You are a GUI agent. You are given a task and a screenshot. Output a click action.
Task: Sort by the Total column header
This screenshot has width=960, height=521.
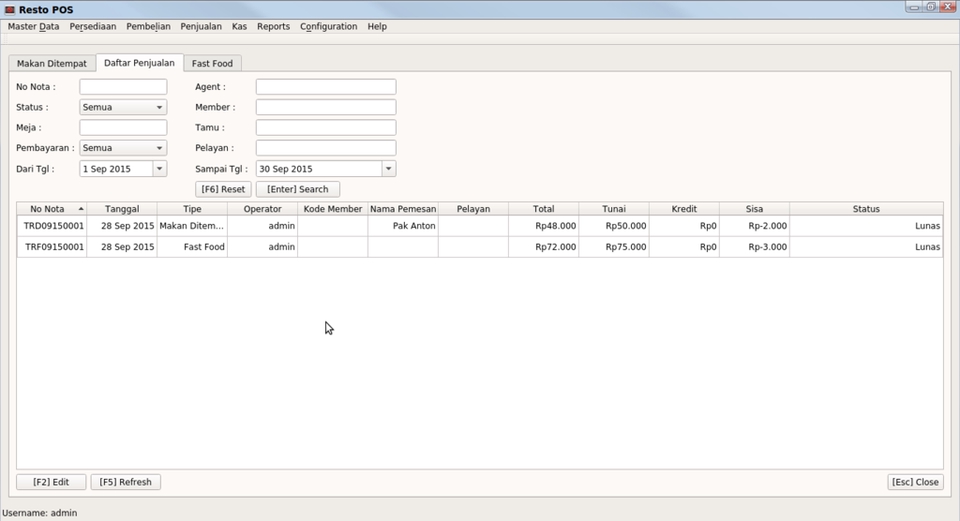(x=543, y=209)
